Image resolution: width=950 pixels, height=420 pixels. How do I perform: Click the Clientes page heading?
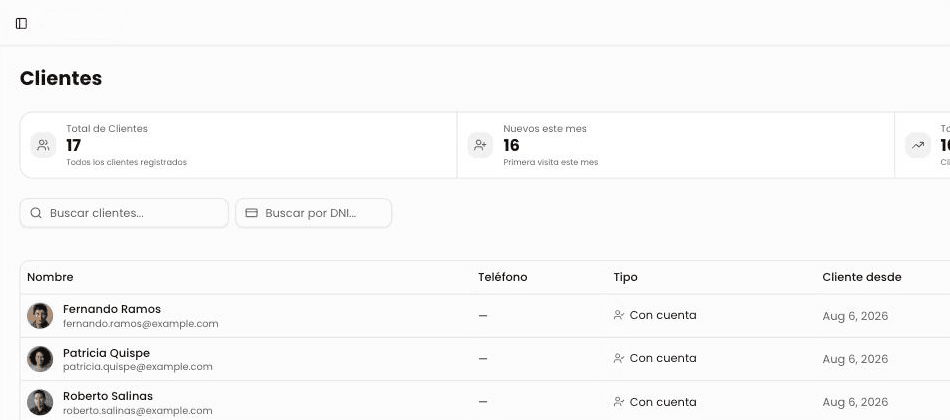pyautogui.click(x=61, y=78)
